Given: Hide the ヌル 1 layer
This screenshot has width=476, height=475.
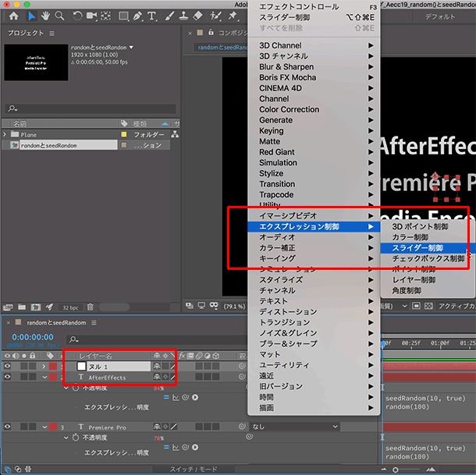Looking at the screenshot, I should tap(7, 366).
